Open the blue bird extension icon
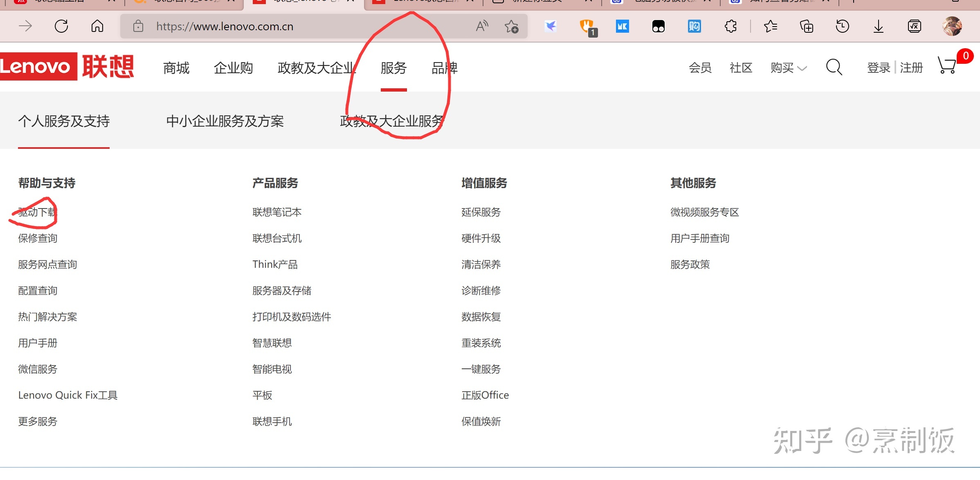Image resolution: width=980 pixels, height=480 pixels. (x=551, y=26)
